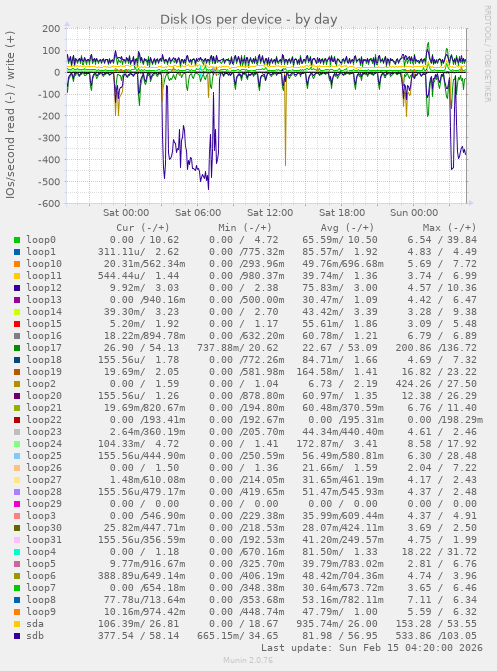Image resolution: width=497 pixels, height=671 pixels.
Task: Click the '-600' y-axis label
Action: coord(49,204)
